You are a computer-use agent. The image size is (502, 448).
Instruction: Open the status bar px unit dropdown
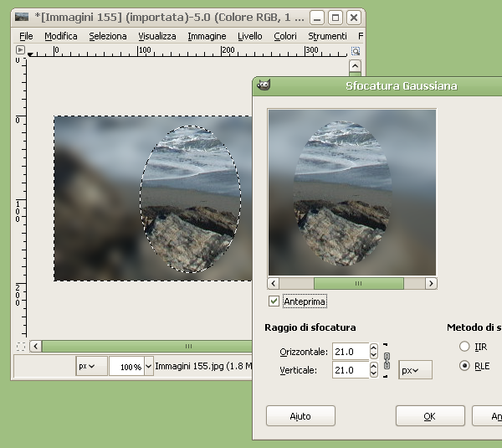click(x=91, y=366)
